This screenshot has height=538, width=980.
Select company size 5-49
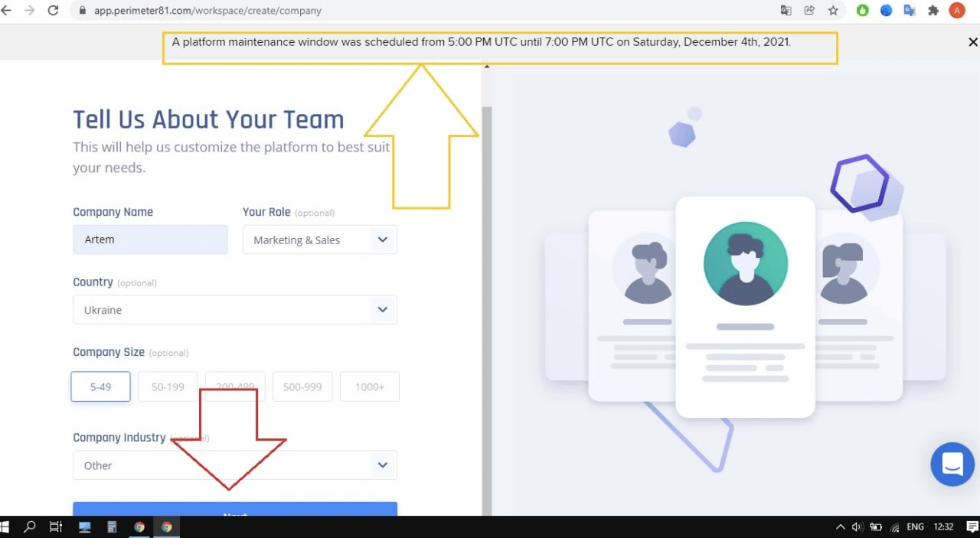100,386
